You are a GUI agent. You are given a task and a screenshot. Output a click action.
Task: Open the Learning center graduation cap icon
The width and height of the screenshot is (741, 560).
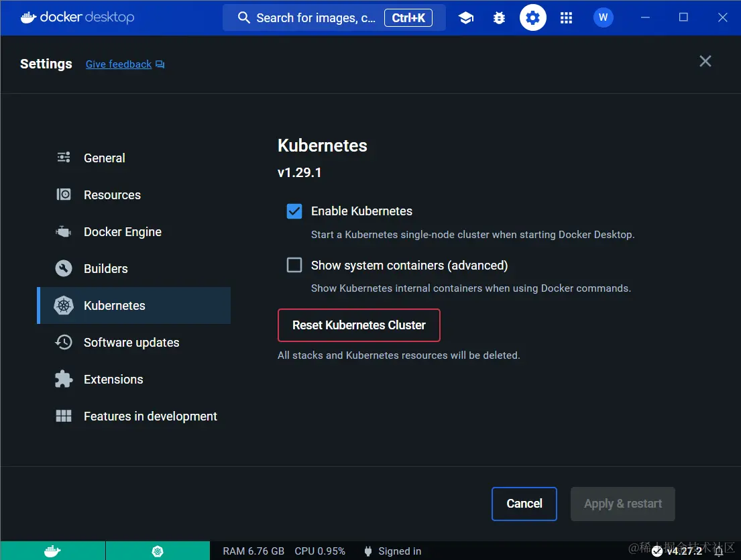coord(466,18)
